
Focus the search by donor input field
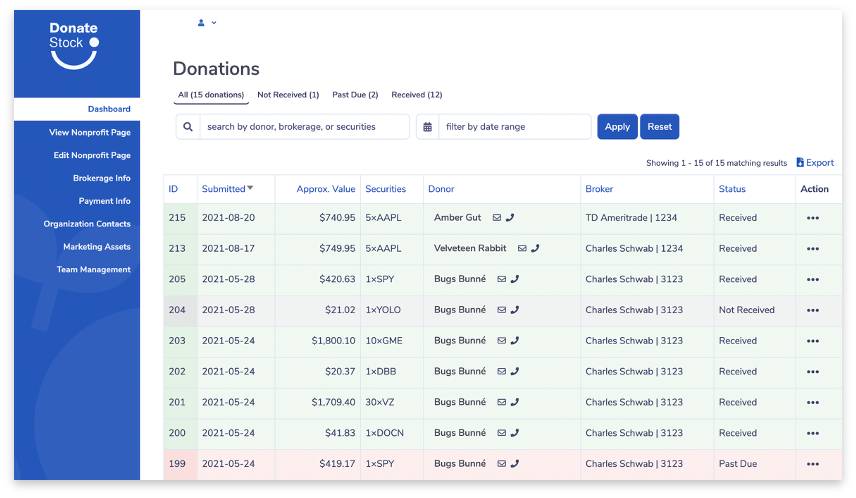[304, 127]
